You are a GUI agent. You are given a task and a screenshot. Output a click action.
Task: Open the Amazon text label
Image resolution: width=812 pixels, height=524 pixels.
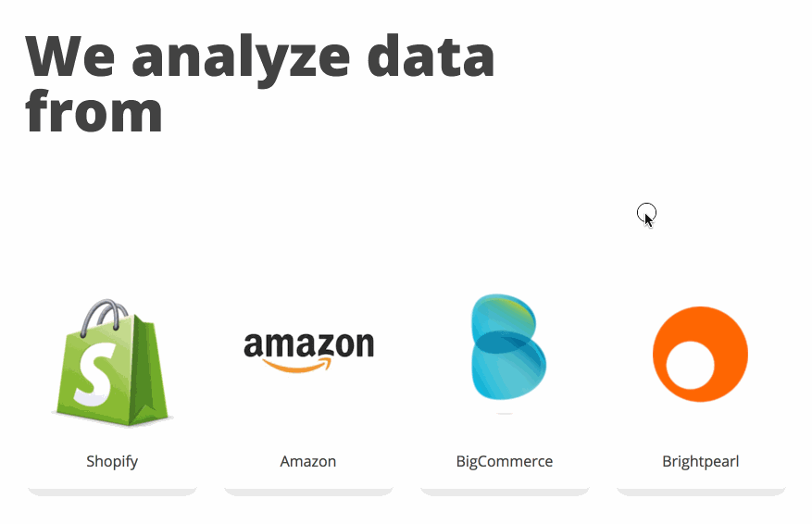tap(308, 461)
